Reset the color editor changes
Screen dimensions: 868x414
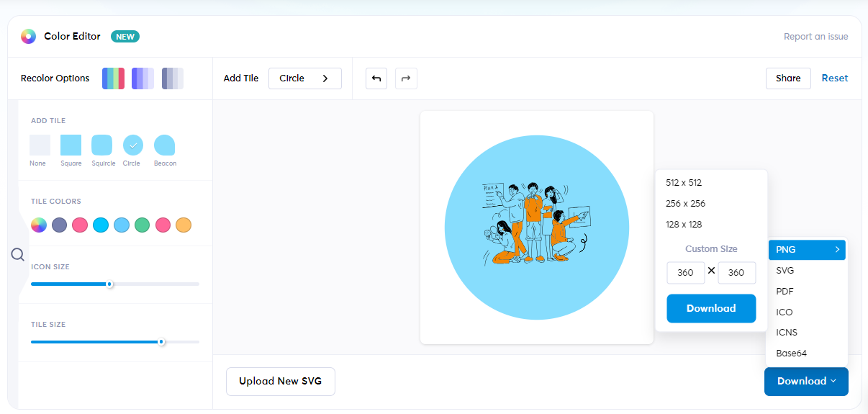point(835,78)
